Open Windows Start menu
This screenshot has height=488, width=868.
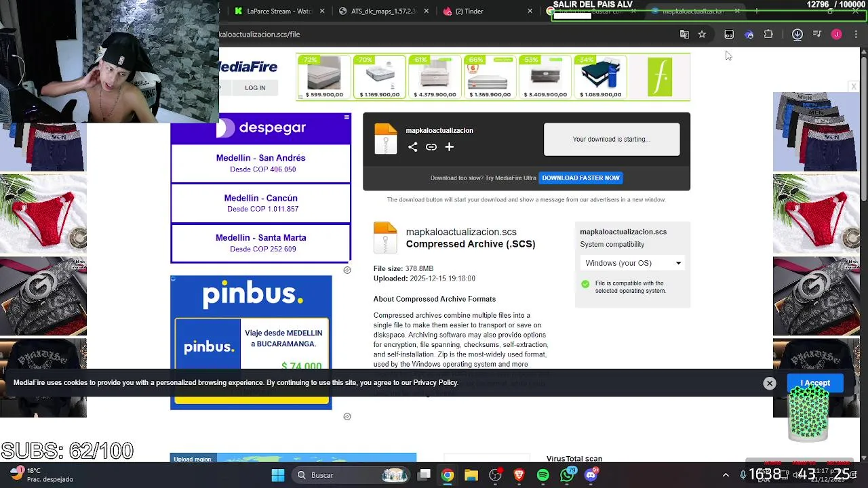tap(278, 475)
